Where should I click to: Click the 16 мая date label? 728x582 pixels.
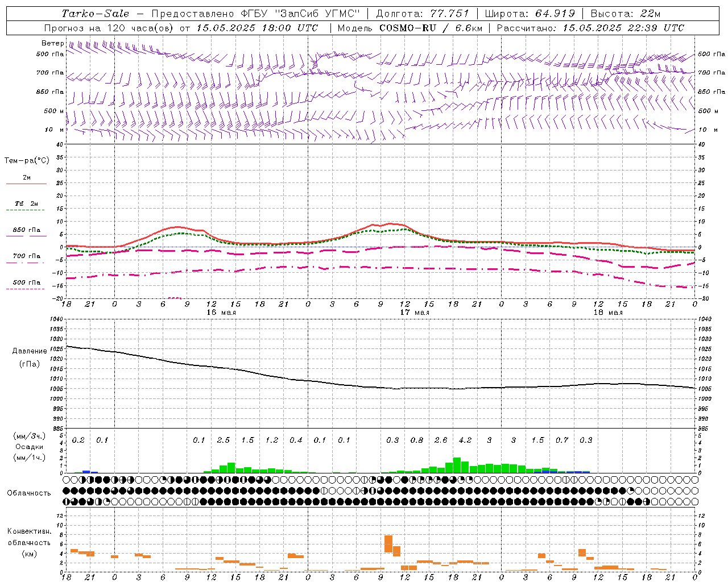tap(221, 313)
